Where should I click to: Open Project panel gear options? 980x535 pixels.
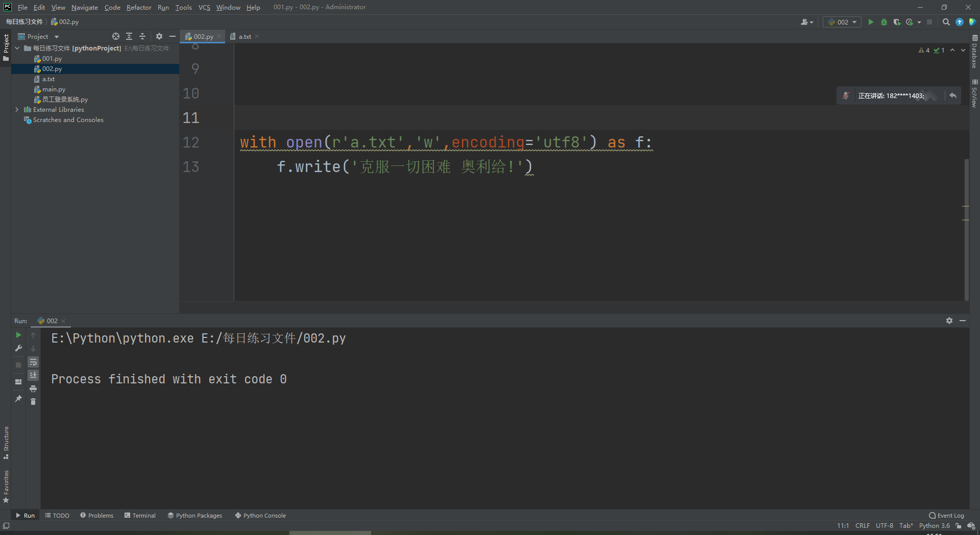pyautogui.click(x=159, y=36)
